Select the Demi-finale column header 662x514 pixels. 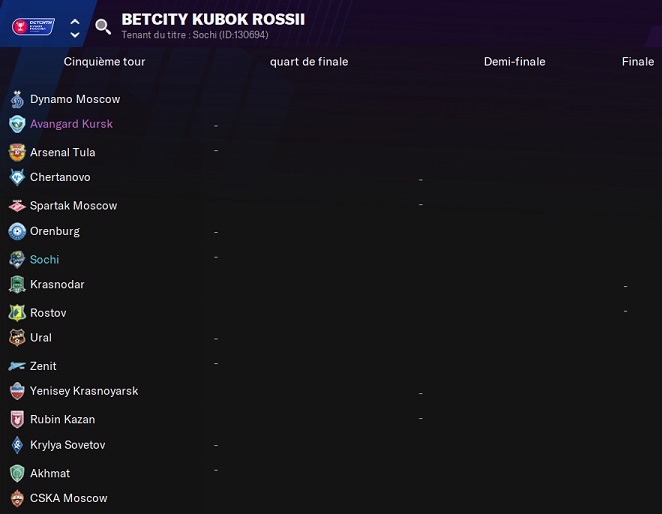[x=514, y=62]
